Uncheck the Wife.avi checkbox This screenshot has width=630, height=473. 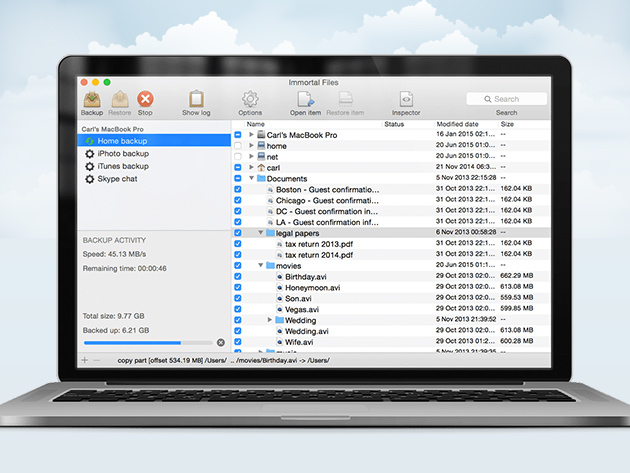[x=238, y=342]
